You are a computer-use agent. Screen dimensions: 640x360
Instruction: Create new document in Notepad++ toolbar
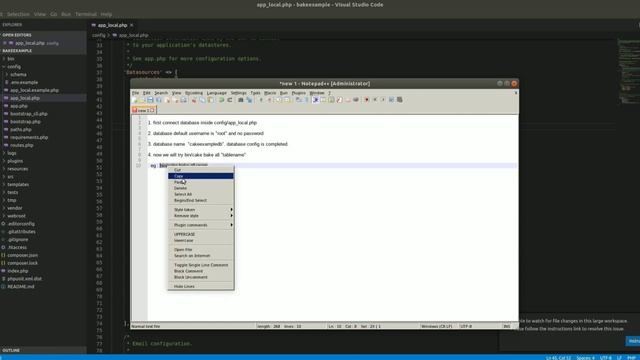click(134, 100)
